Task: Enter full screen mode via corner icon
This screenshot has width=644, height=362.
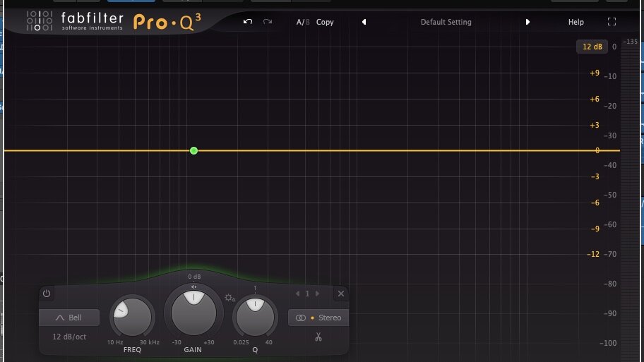Action: [x=612, y=22]
